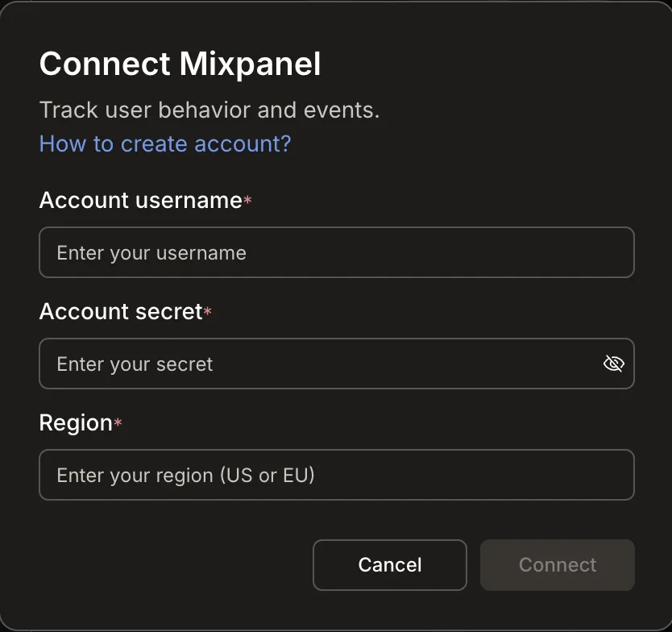Open the 'How to create account?' link
This screenshot has height=632, width=672.
(x=164, y=143)
